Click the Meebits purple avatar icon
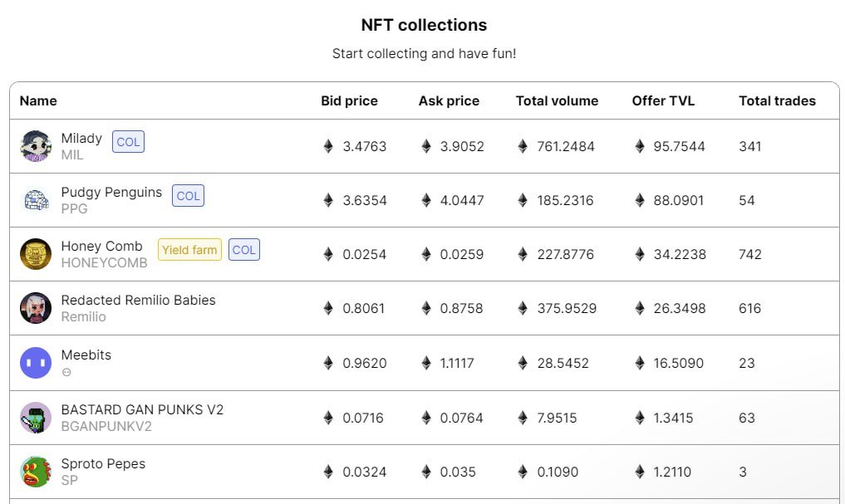 point(35,363)
